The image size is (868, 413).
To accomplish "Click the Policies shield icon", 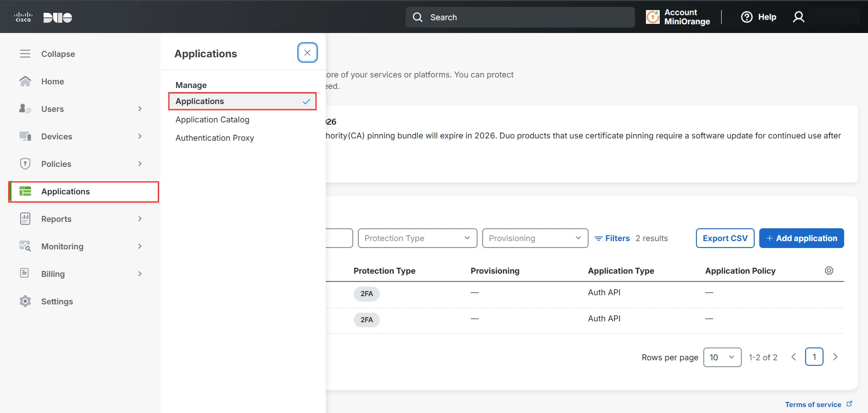I will pos(25,164).
